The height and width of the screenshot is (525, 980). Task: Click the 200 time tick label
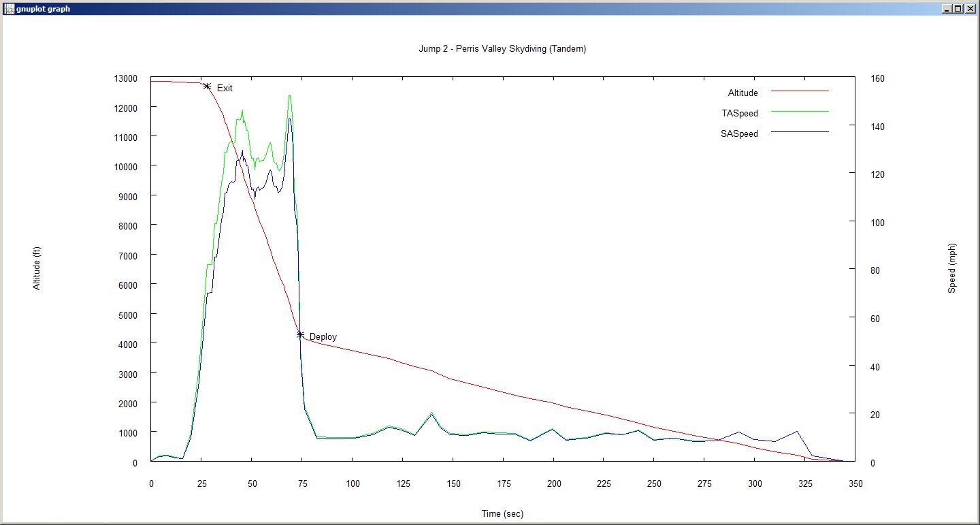553,483
